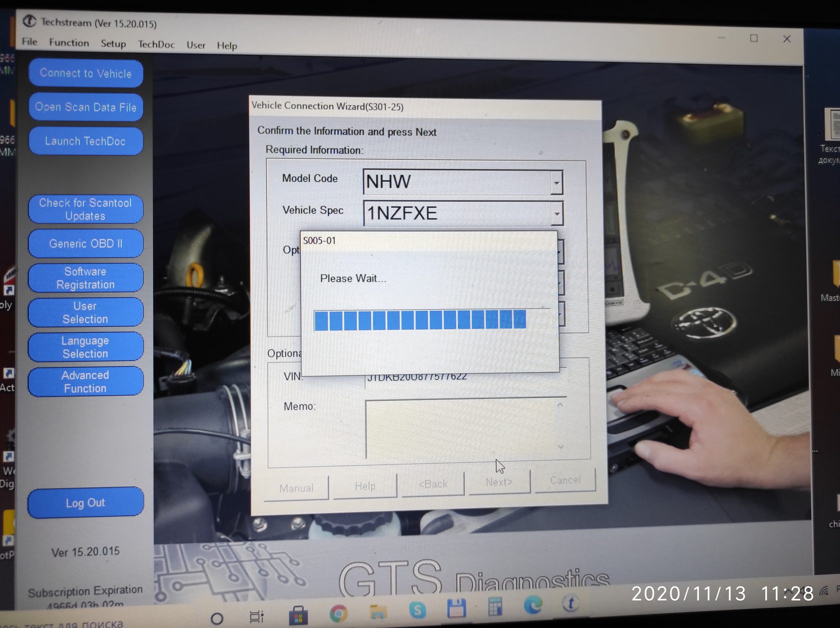Open Google Chrome from taskbar

pos(338,613)
